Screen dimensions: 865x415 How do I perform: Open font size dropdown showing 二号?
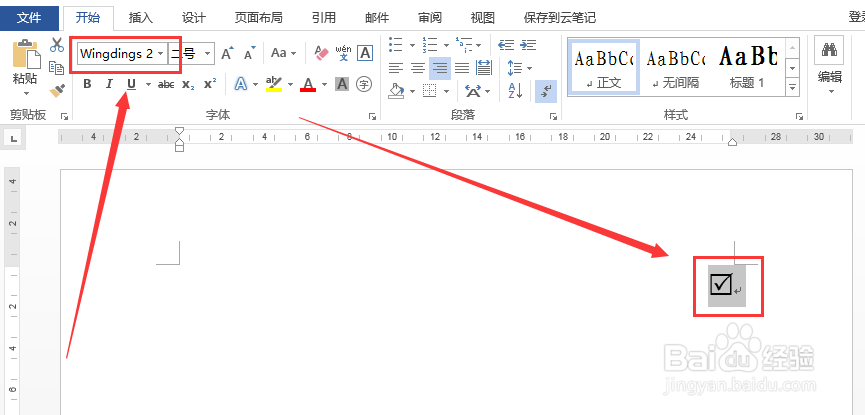click(x=208, y=54)
